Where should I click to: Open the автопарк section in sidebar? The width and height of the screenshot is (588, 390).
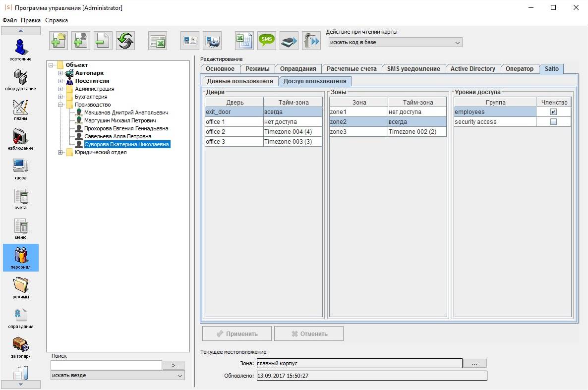[20, 346]
